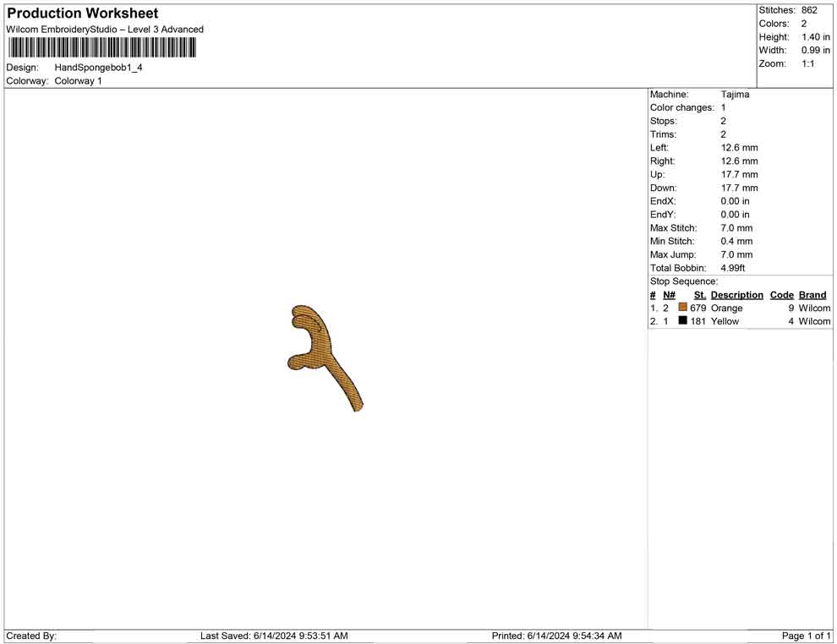Click the Right value '12.6 mm'
This screenshot has height=644, width=837.
tap(739, 161)
